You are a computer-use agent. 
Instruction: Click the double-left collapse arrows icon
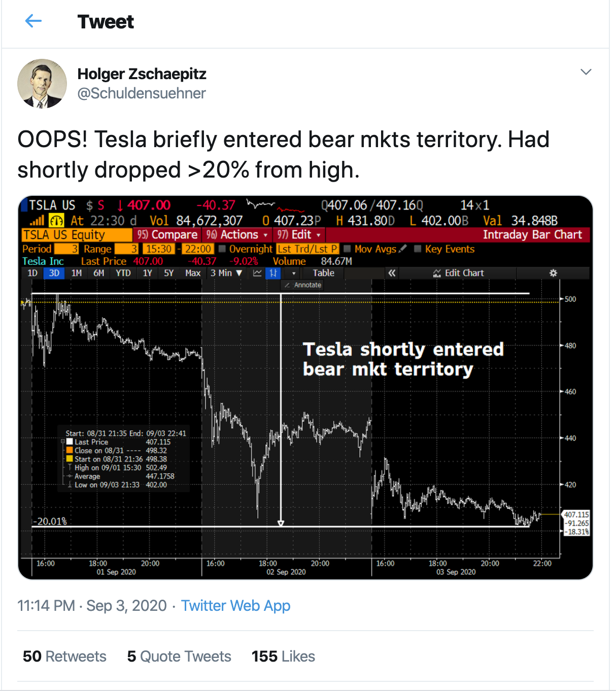click(x=392, y=273)
